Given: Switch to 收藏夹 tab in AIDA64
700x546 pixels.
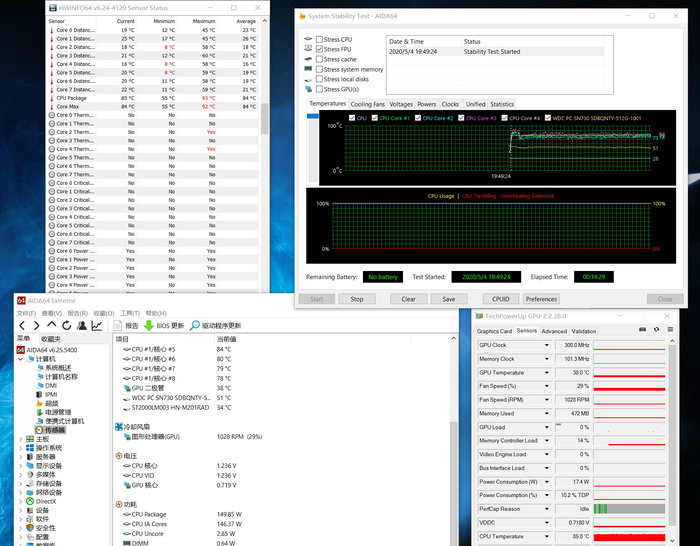Looking at the screenshot, I should click(x=50, y=339).
